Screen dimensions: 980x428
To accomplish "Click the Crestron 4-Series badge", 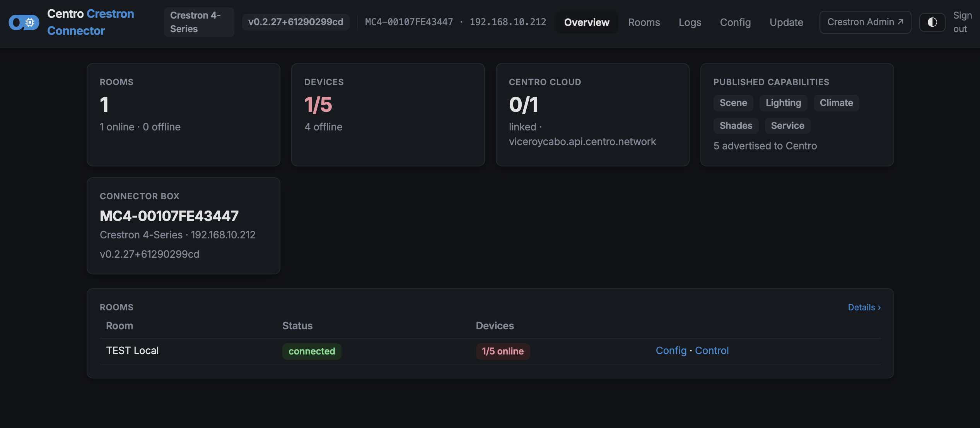I will [x=199, y=22].
